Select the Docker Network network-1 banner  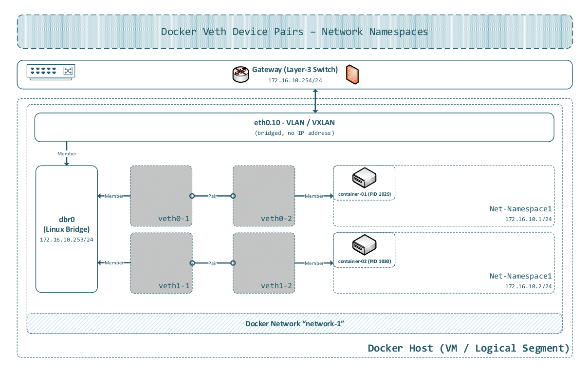(x=294, y=323)
